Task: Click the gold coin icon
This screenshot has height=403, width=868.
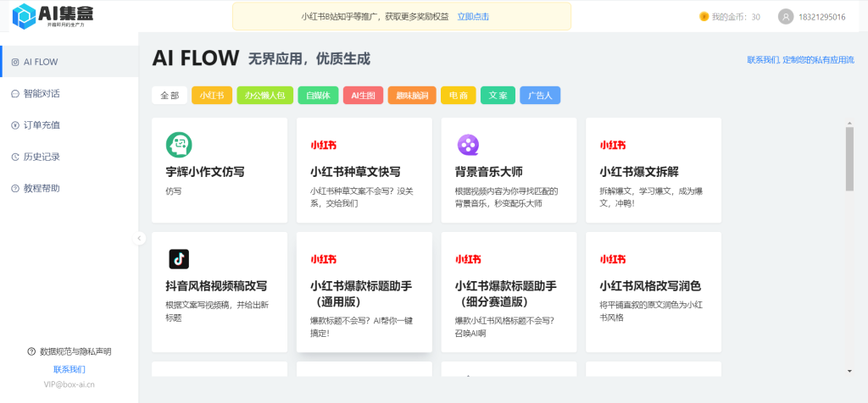Action: 704,17
